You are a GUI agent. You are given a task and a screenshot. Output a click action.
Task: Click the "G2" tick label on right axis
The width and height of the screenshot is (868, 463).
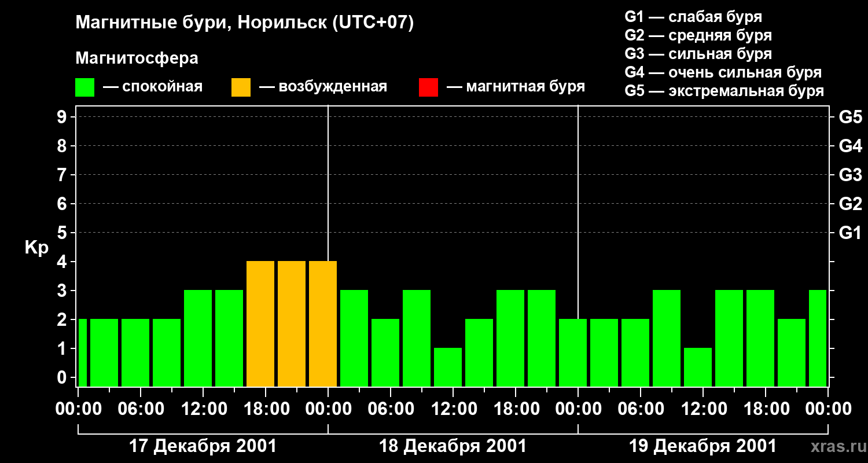click(x=851, y=204)
